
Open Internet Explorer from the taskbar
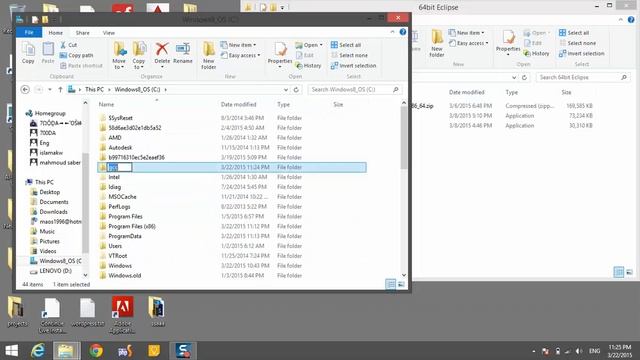38,351
